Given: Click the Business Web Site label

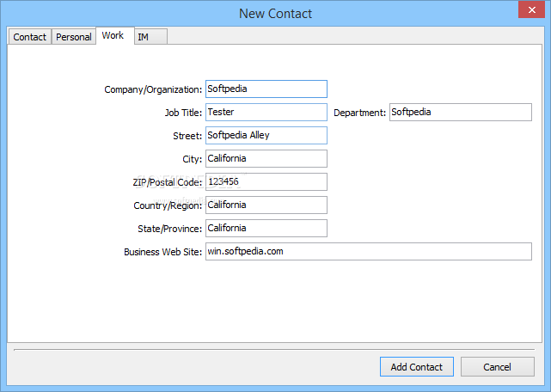Looking at the screenshot, I should pyautogui.click(x=163, y=252).
